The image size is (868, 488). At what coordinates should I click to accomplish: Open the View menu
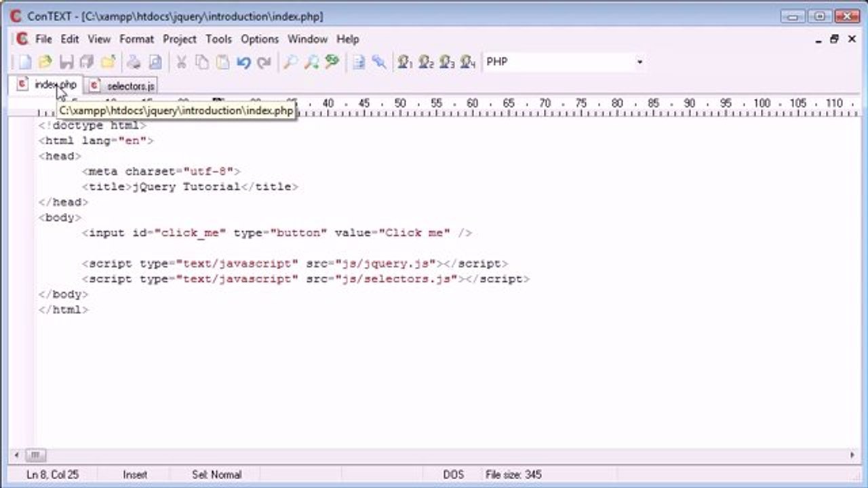click(99, 39)
